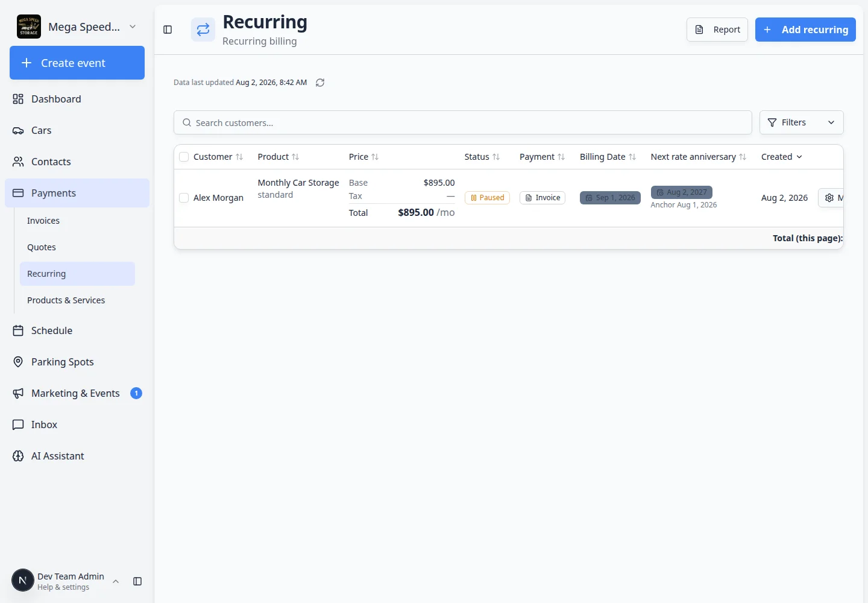Image resolution: width=868 pixels, height=603 pixels.
Task: Click the Recurring billing arrows icon
Action: tap(203, 30)
